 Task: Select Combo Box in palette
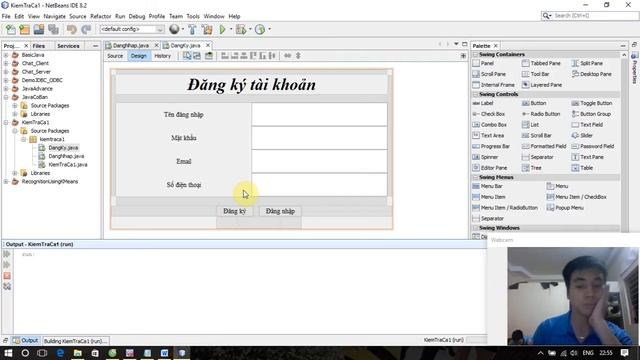coord(490,124)
